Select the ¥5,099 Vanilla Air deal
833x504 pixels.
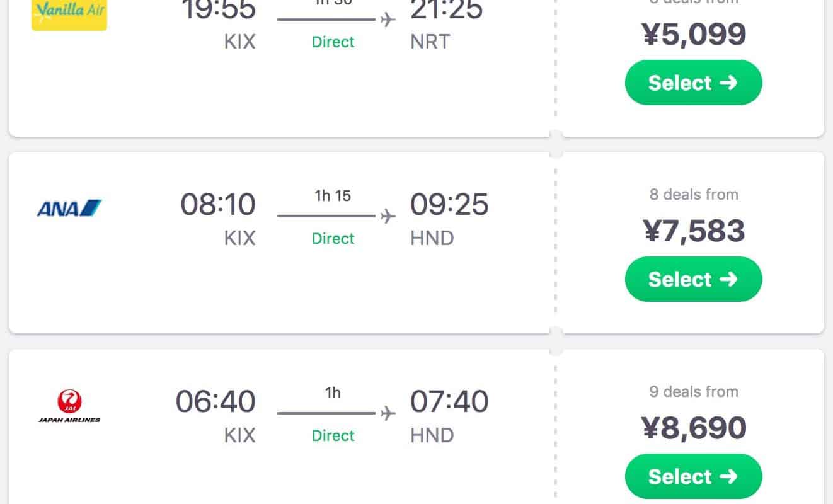[x=693, y=83]
